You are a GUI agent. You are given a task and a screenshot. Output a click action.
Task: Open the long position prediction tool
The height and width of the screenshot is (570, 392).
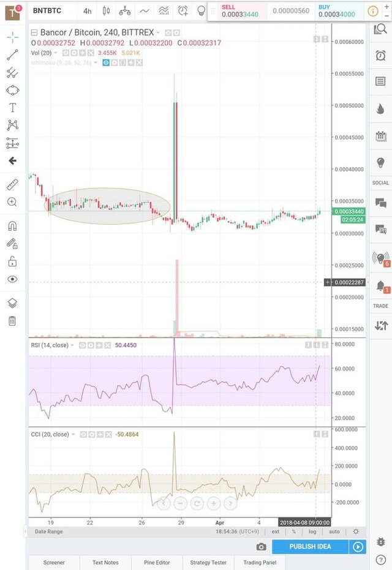pos(12,143)
